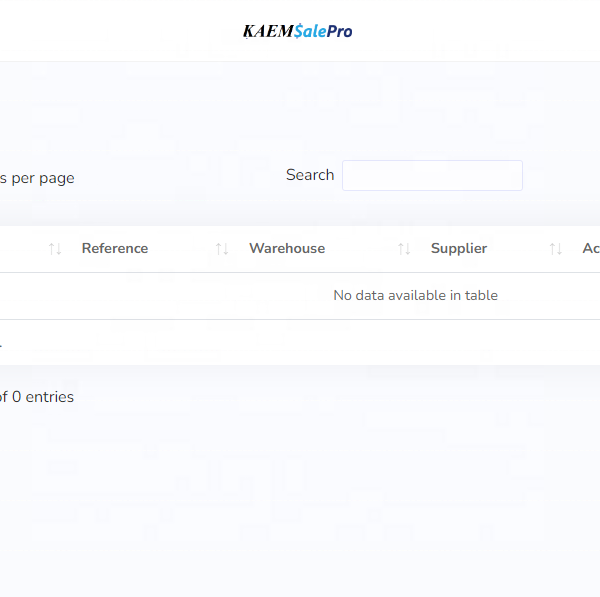This screenshot has width=600, height=597.
Task: Click the empty footer row below table message
Action: click(300, 342)
